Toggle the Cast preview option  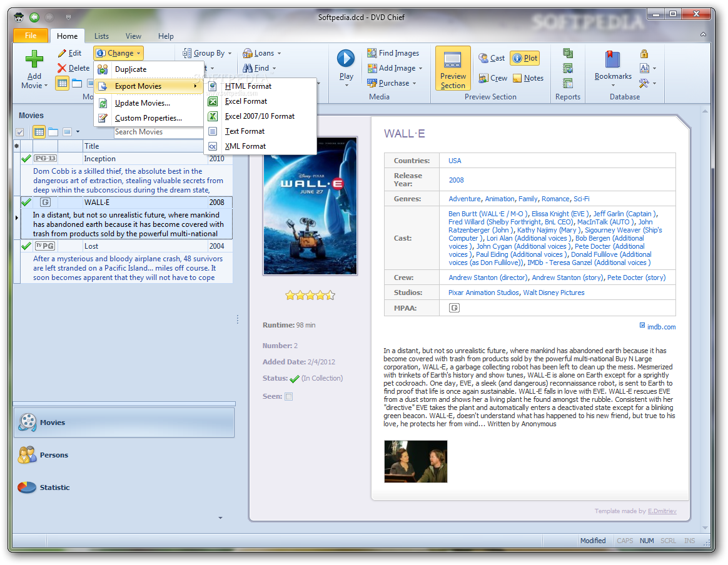491,58
